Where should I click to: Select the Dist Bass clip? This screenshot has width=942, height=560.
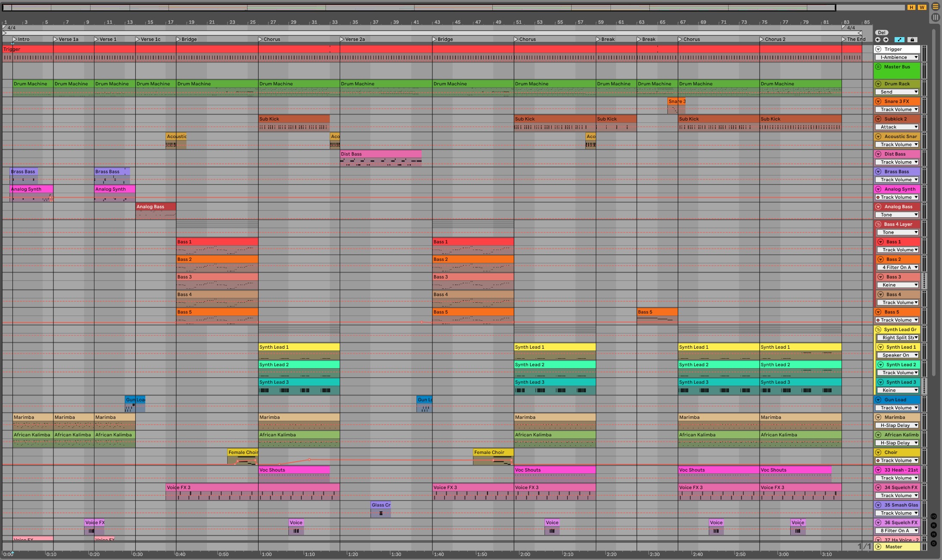pos(380,154)
